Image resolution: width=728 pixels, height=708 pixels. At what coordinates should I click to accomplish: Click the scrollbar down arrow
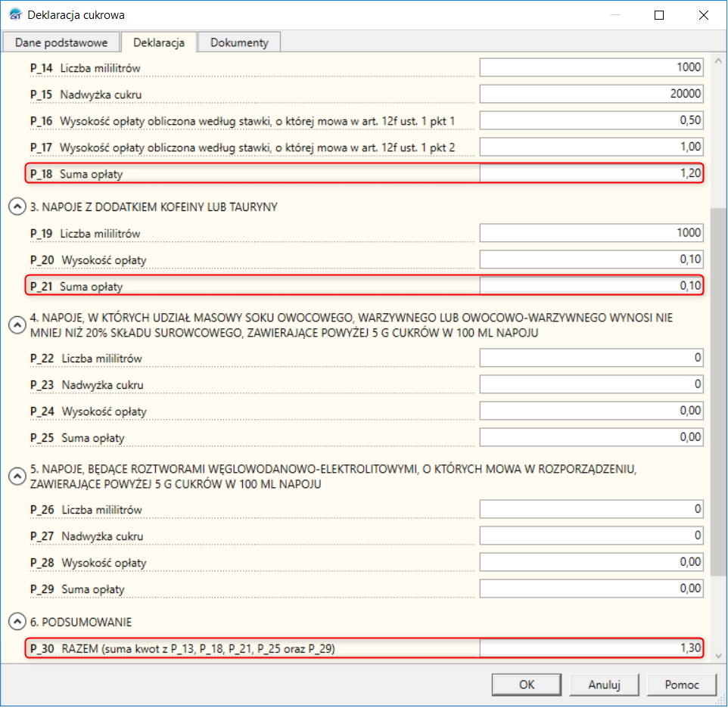[x=718, y=655]
